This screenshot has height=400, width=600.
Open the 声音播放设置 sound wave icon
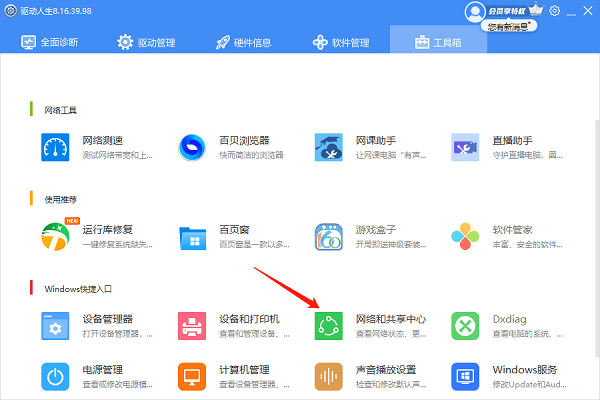(x=328, y=377)
